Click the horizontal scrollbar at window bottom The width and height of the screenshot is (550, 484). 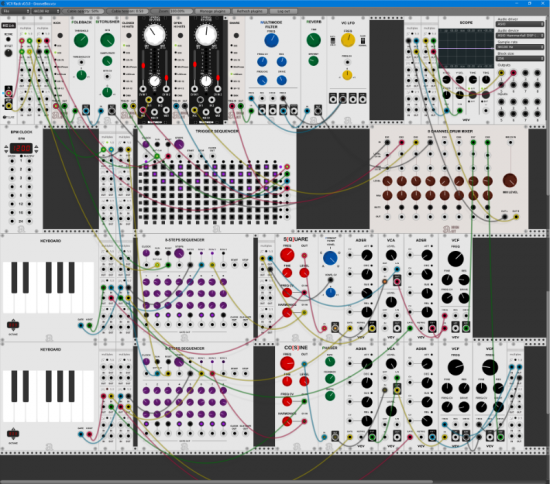click(216, 482)
